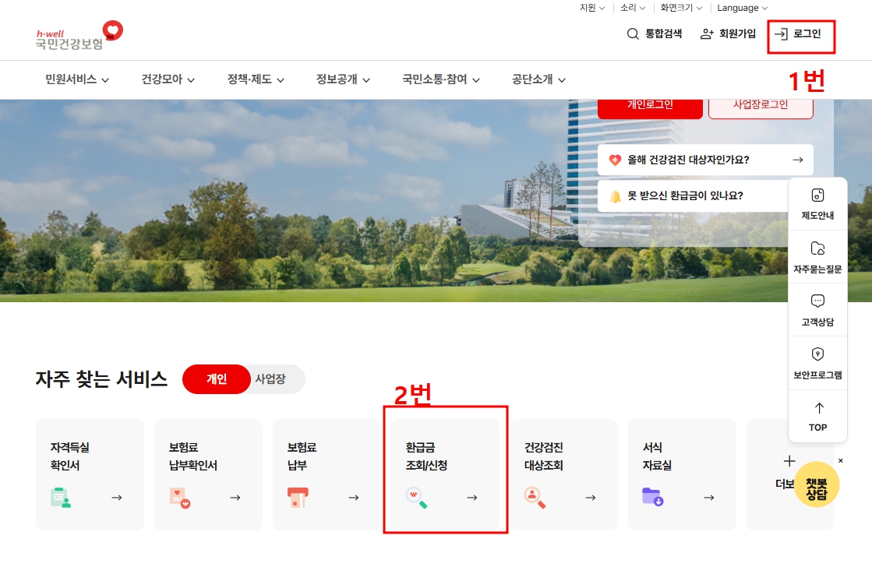Viewport: 872px width, 588px height.
Task: Select the 개인로그인 tab
Action: click(650, 107)
